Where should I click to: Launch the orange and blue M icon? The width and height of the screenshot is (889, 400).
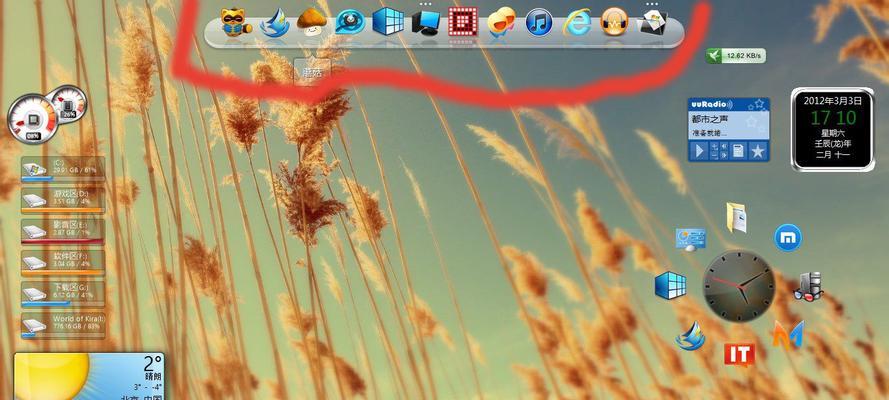pyautogui.click(x=788, y=334)
